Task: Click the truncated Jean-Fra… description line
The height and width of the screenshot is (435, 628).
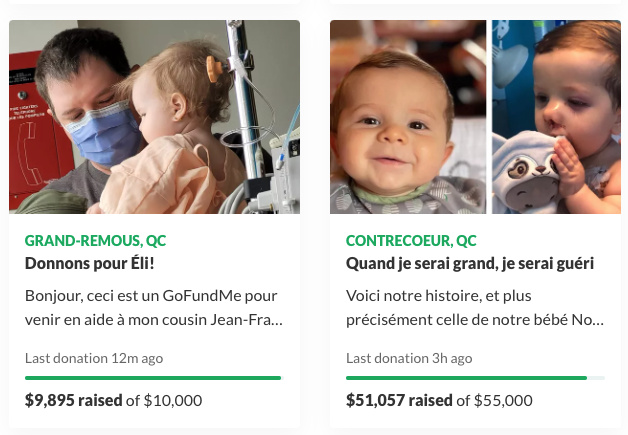Action: click(154, 320)
